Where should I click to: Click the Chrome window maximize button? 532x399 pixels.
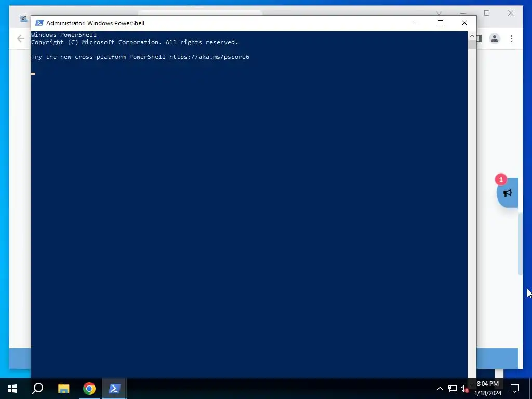pos(487,13)
